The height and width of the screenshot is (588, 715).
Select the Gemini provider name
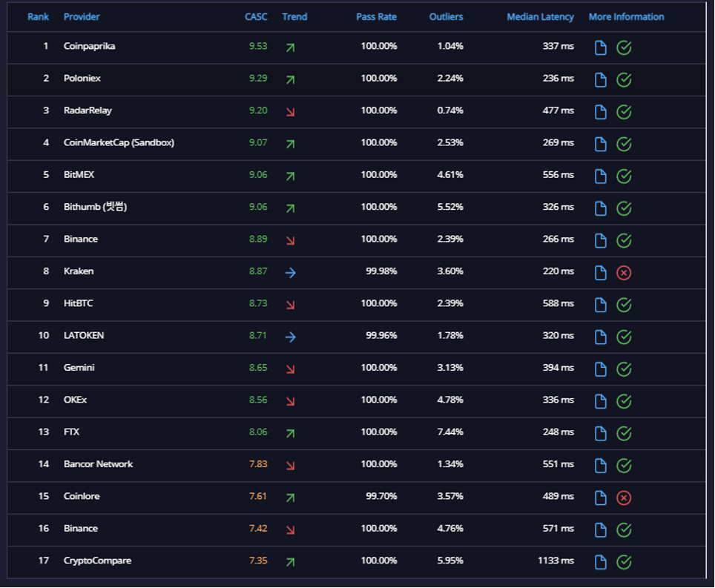pos(79,367)
